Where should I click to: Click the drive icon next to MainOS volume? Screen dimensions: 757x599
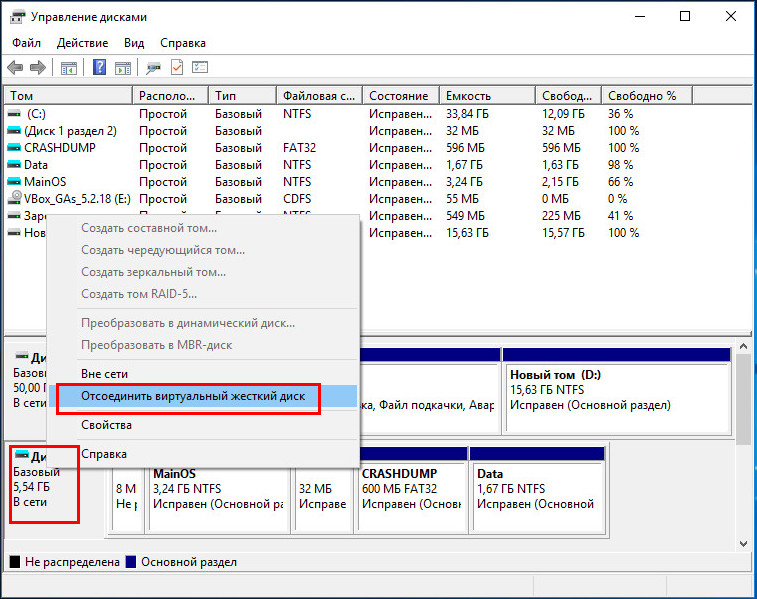coord(14,182)
